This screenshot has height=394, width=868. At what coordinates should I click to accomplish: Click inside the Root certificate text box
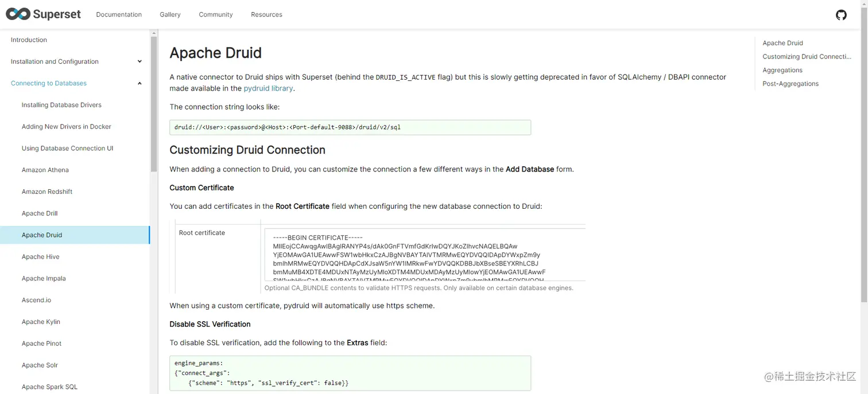pos(425,255)
